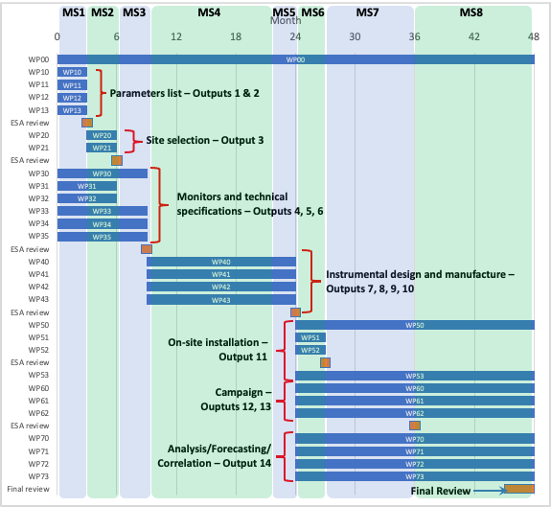This screenshot has height=507, width=551.
Task: Click the WP60 task bar
Action: (415, 388)
